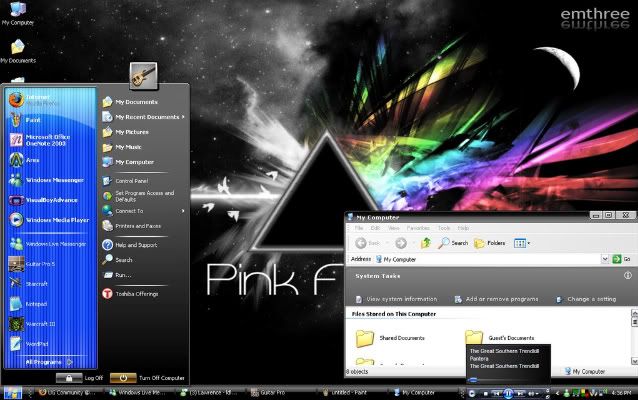Click Change a setting link
638x400 pixels.
point(586,299)
